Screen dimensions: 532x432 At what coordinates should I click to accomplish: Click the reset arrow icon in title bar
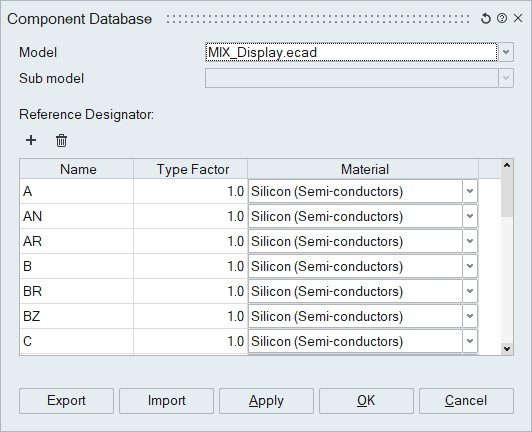pos(486,18)
